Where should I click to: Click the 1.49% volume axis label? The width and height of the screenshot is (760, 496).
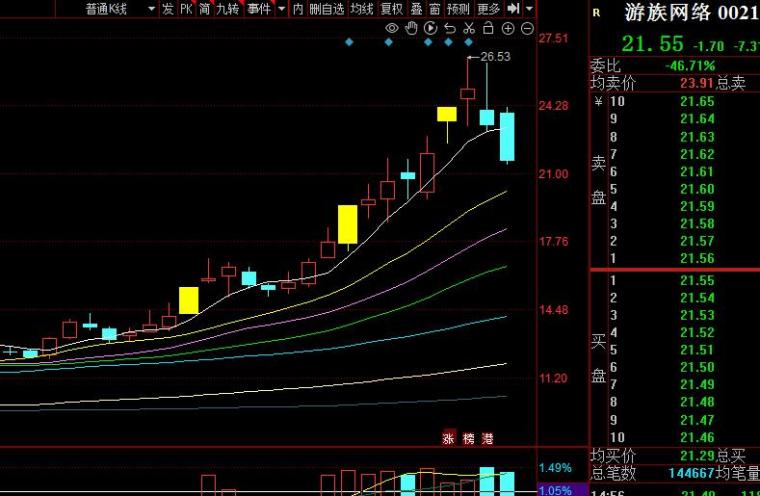point(555,468)
